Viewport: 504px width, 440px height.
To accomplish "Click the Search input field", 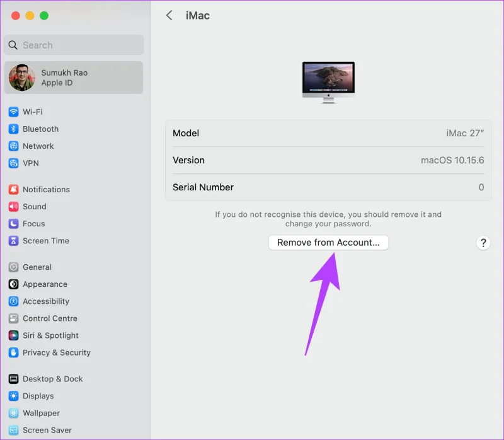I will coord(74,45).
